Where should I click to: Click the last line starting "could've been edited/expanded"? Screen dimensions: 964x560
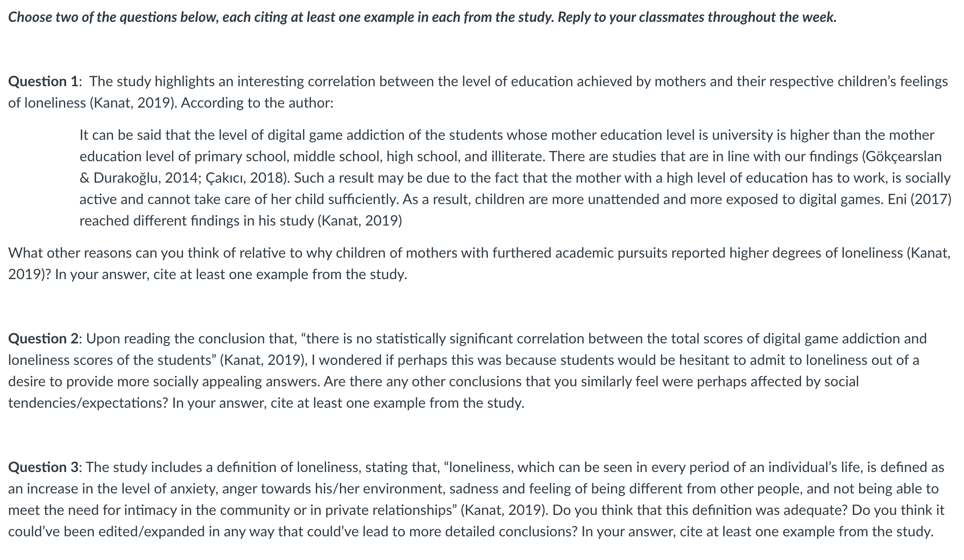coord(471,532)
